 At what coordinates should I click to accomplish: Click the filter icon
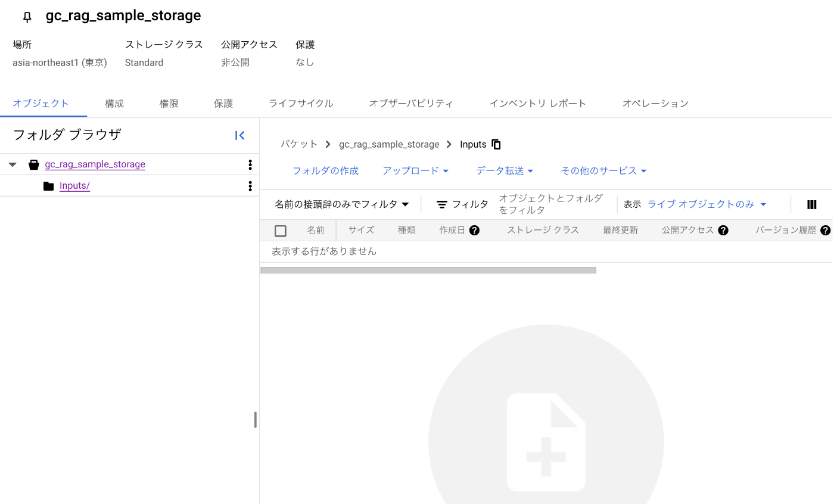point(442,204)
